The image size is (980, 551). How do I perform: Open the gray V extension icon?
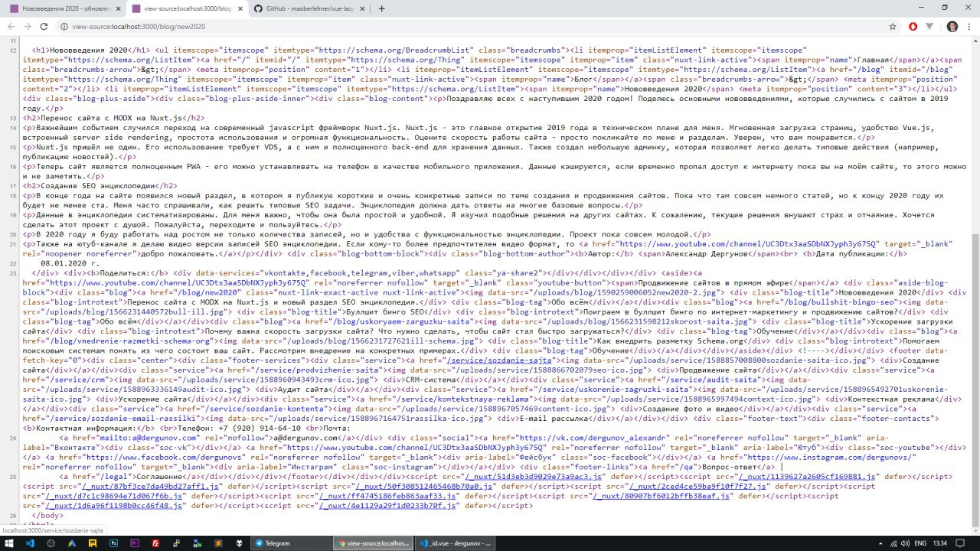point(930,26)
